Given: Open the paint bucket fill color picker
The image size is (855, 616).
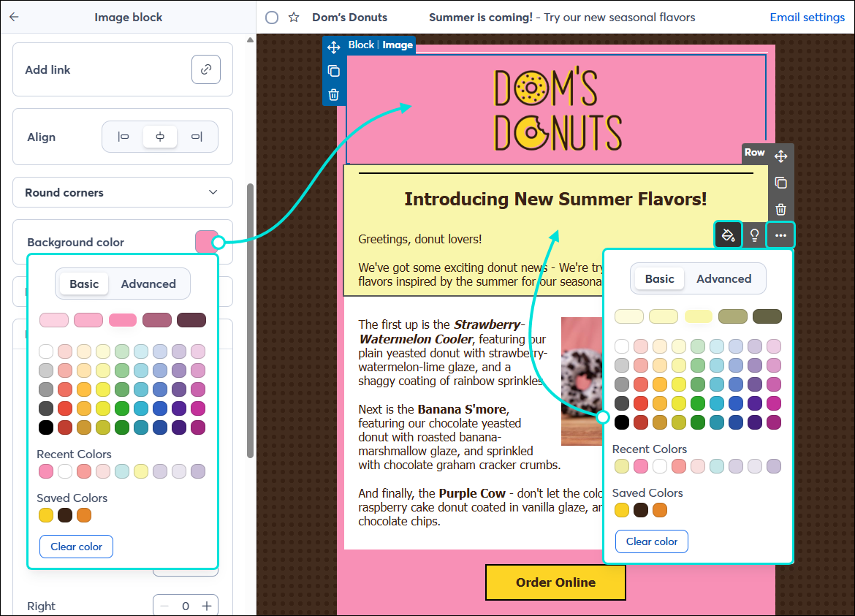Looking at the screenshot, I should 728,235.
